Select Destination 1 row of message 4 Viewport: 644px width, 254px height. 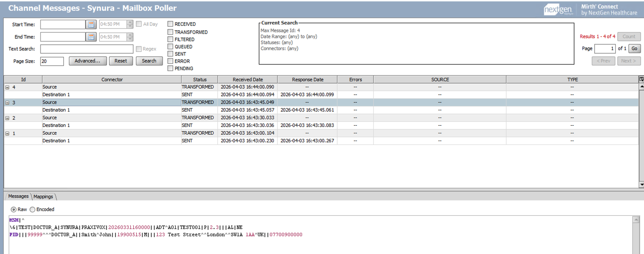tap(321, 95)
